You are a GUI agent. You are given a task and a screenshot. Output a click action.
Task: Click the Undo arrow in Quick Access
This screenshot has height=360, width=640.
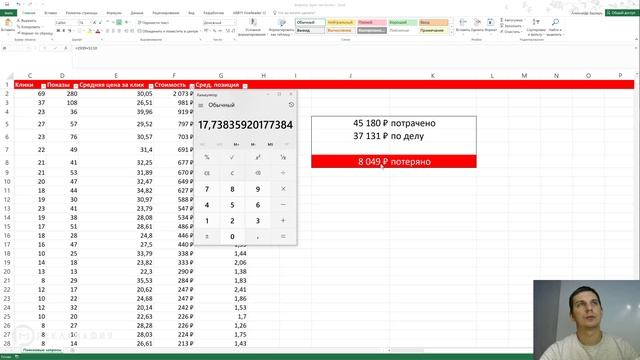[x=18, y=4]
